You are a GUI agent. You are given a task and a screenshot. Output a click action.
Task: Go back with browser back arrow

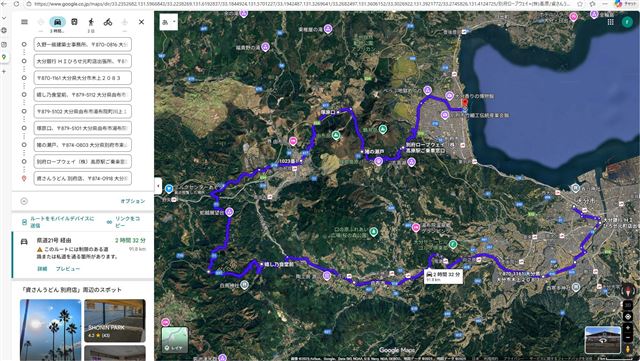(4, 4)
